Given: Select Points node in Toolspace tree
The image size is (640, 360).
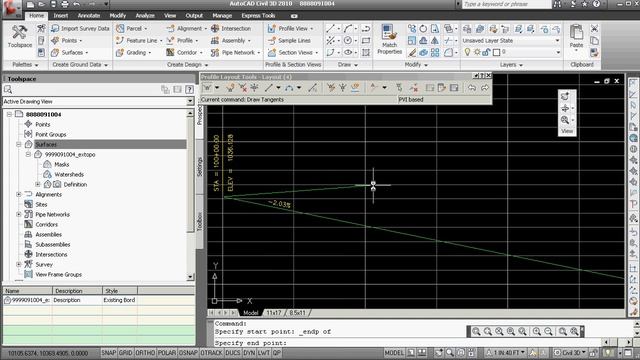Looking at the screenshot, I should pos(42,124).
